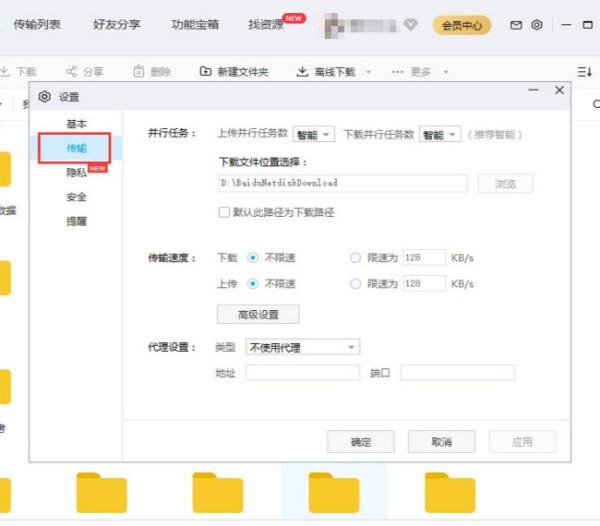Click the share icon in toolbar
Viewport: 600px width, 526px height.
(x=72, y=71)
